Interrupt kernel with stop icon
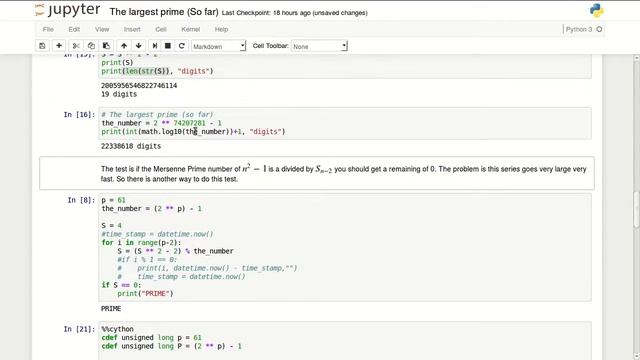640x360 pixels. coord(167,46)
